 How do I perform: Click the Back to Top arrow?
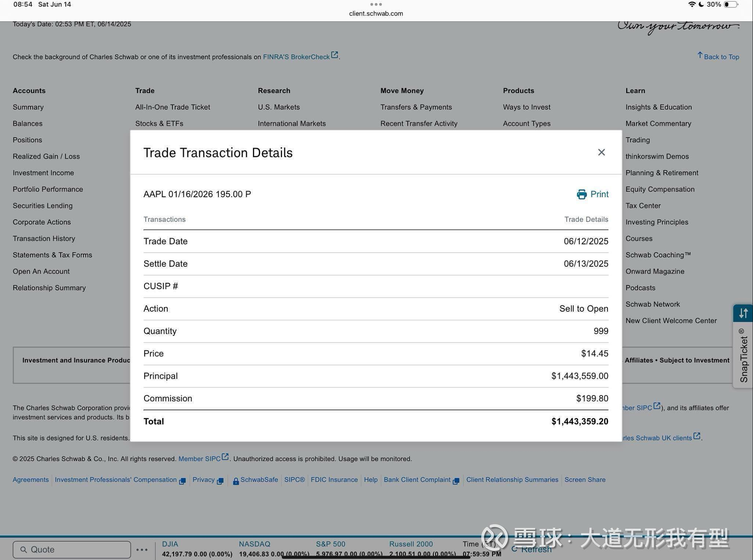click(x=700, y=55)
